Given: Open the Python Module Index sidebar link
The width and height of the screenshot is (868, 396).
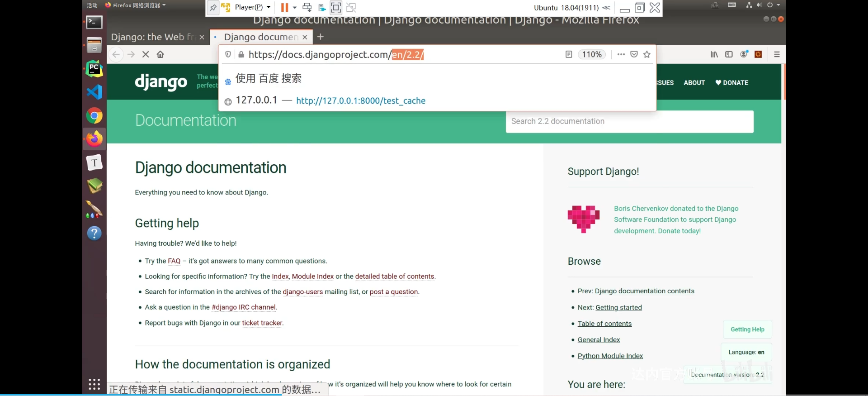Looking at the screenshot, I should point(610,356).
